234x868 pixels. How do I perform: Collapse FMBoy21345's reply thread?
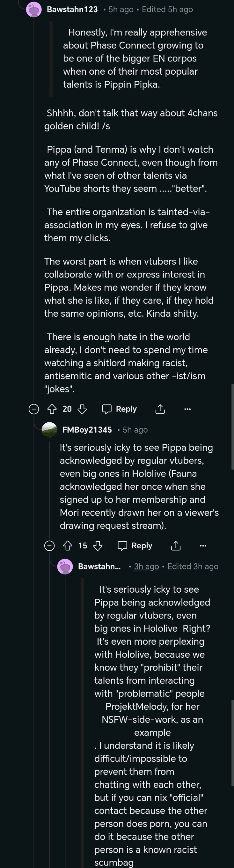(49, 545)
